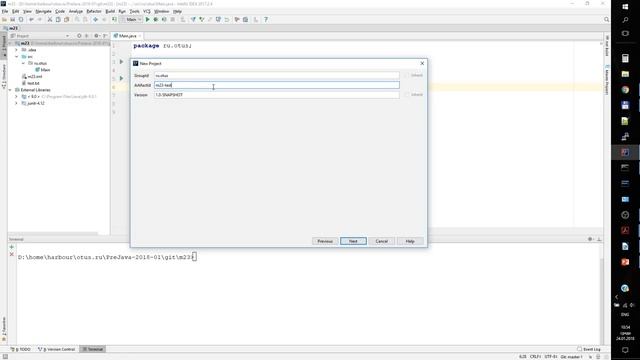Select the Main.java editor tab
The width and height of the screenshot is (640, 360).
127,36
